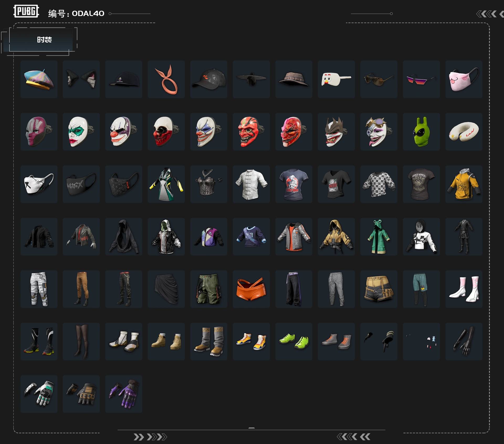
Task: Select the green frog hoodie coat
Action: pos(379,237)
